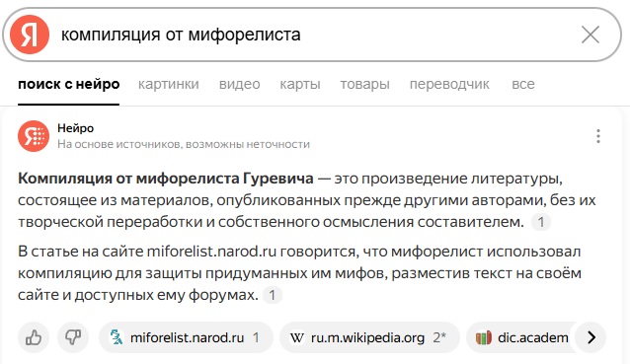Open the three-dot options menu for Нейро answer
Screen dimensions: 630x364
[x=598, y=136]
